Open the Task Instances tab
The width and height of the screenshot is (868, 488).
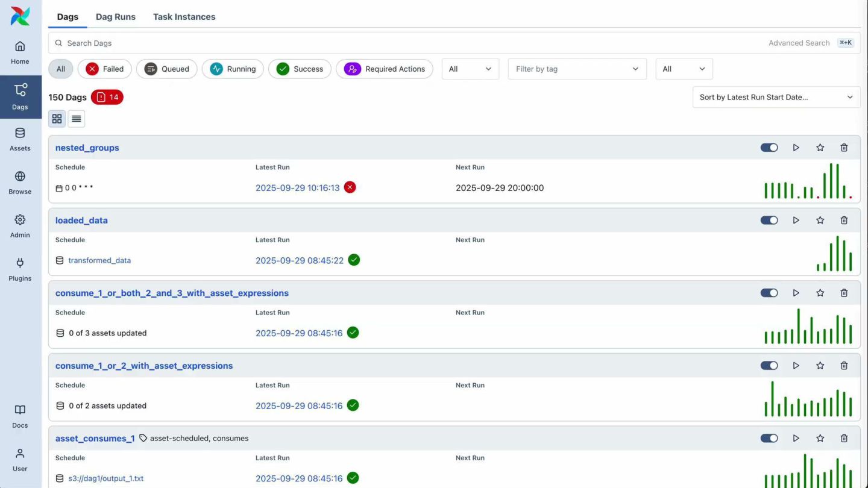tap(184, 17)
